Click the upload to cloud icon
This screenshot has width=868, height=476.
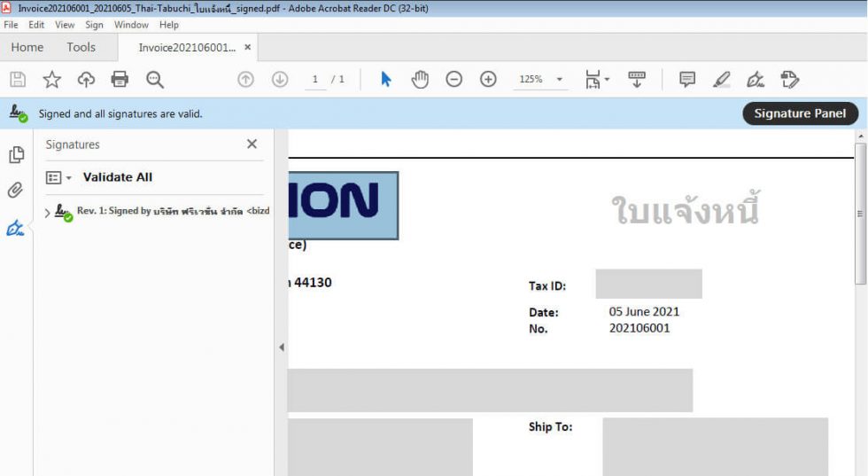pyautogui.click(x=86, y=80)
